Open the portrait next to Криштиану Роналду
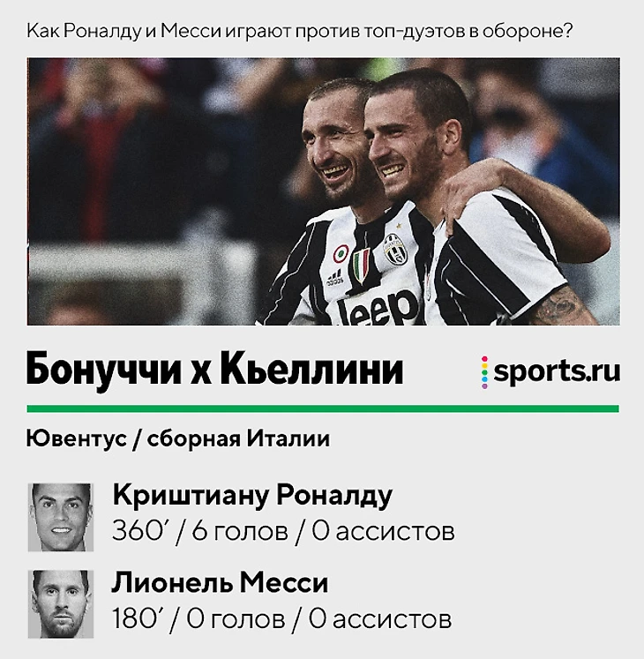 click(x=61, y=517)
